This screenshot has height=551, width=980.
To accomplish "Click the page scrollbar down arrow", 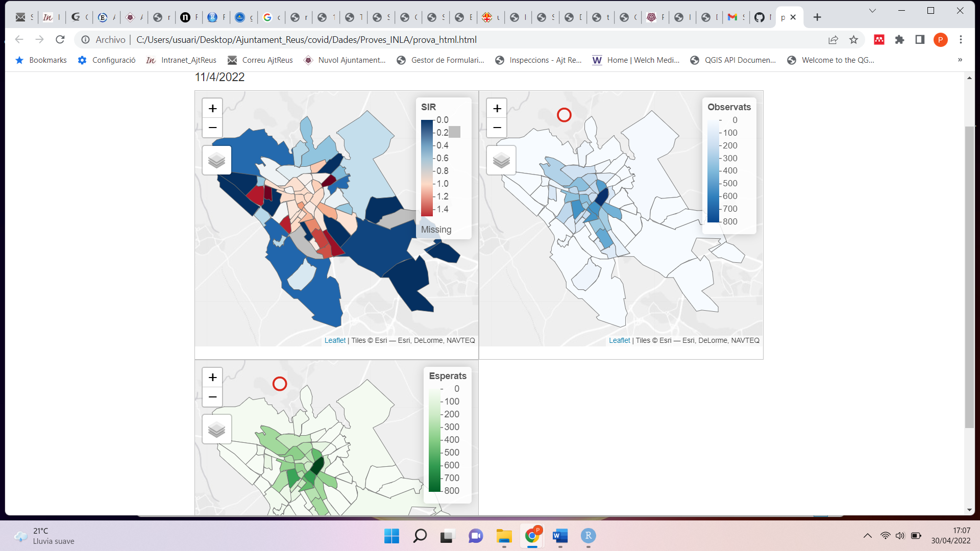I will [969, 510].
